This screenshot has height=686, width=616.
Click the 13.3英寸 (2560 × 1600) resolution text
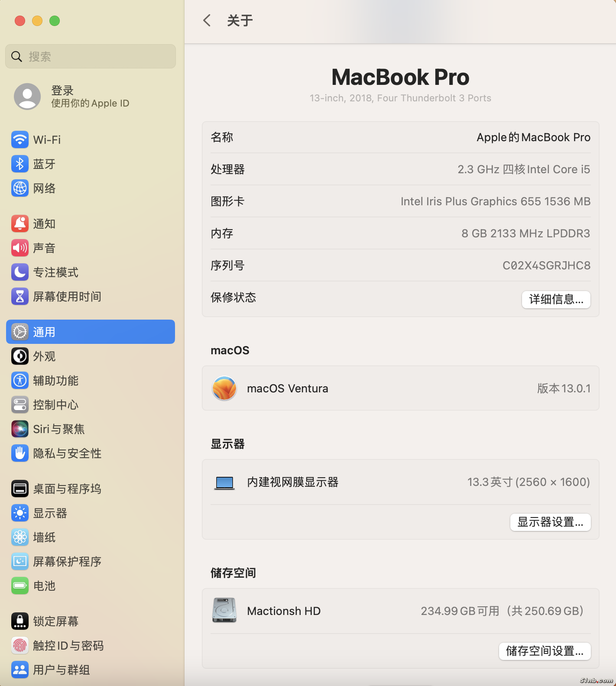tap(529, 482)
